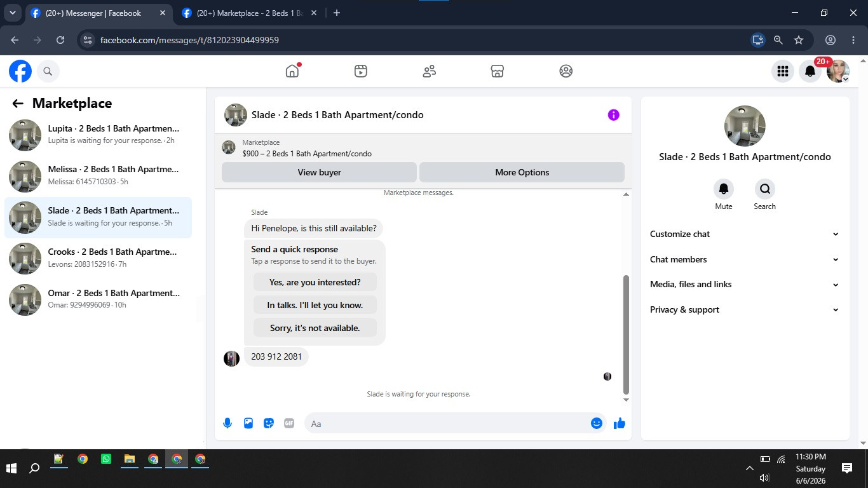Open Facebook search magnifier
Screen dimensions: 868x488
pos(48,71)
